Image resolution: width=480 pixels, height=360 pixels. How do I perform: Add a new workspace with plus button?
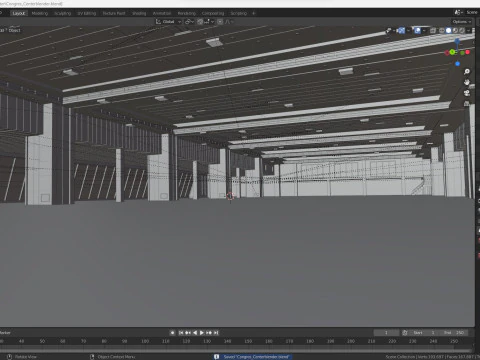(x=254, y=13)
